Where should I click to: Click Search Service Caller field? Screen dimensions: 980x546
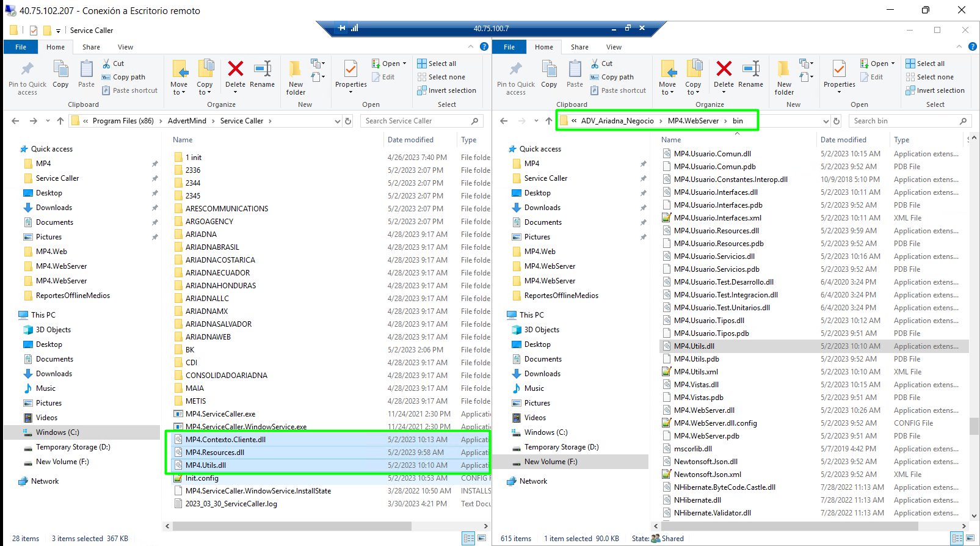(421, 121)
